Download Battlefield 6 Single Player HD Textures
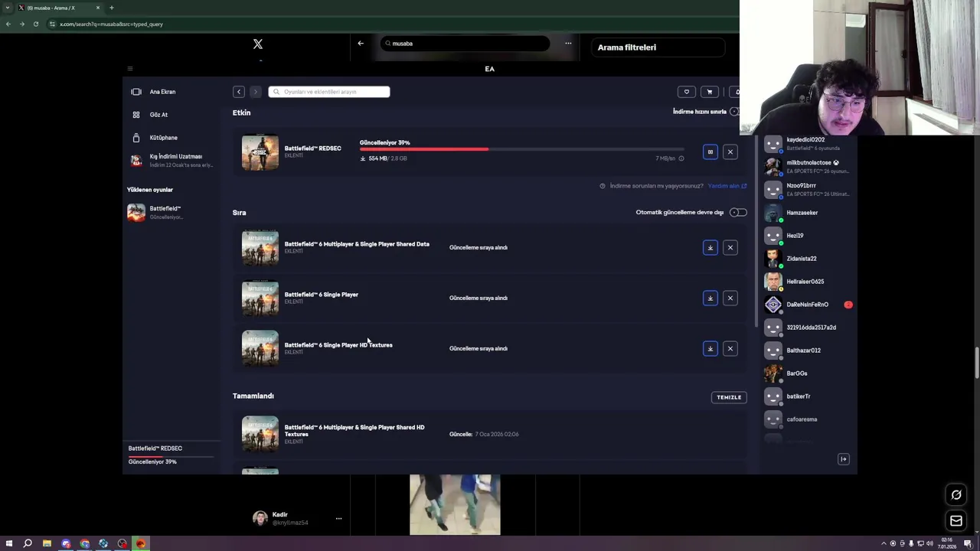 710,348
